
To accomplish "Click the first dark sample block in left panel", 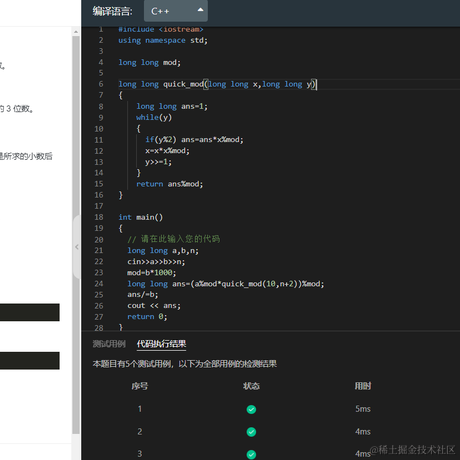I will coord(30,312).
